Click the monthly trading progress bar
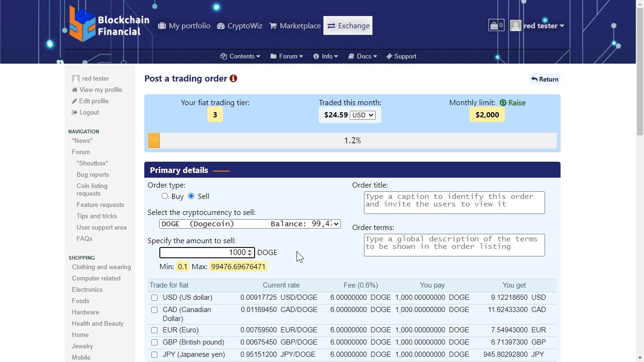644x362 pixels. (x=352, y=140)
